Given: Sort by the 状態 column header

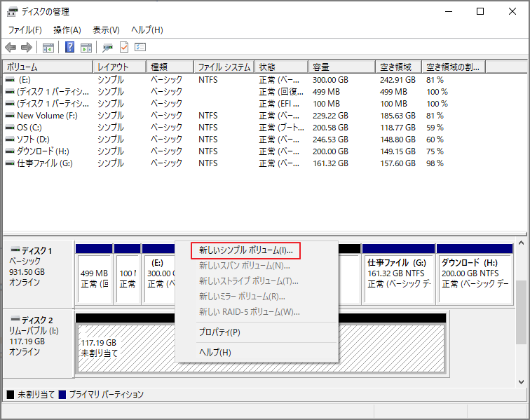Looking at the screenshot, I should pos(281,67).
